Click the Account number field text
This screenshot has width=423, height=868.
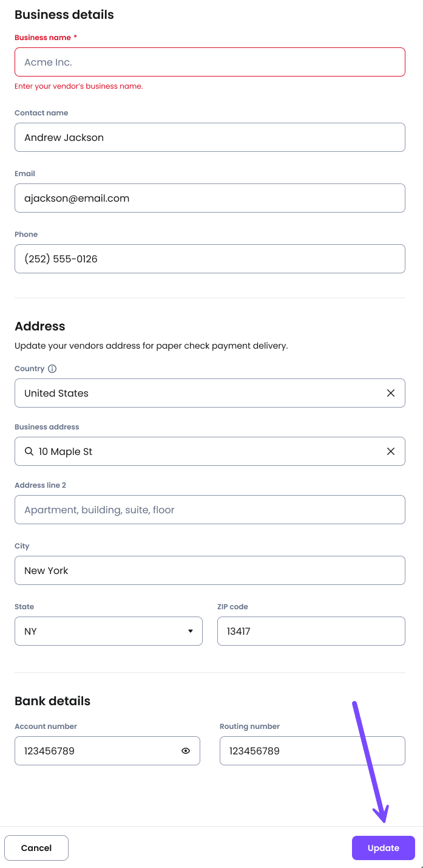pos(50,751)
